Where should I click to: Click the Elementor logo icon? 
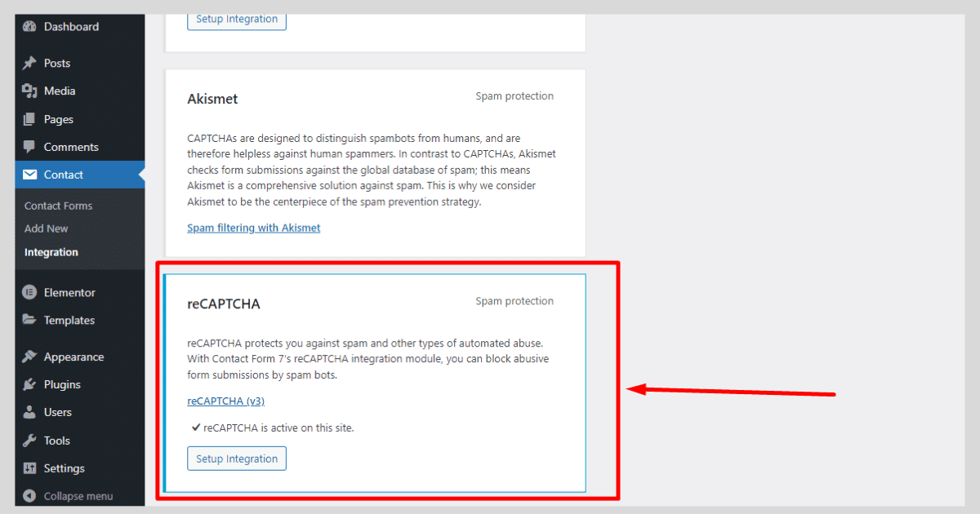pyautogui.click(x=30, y=292)
